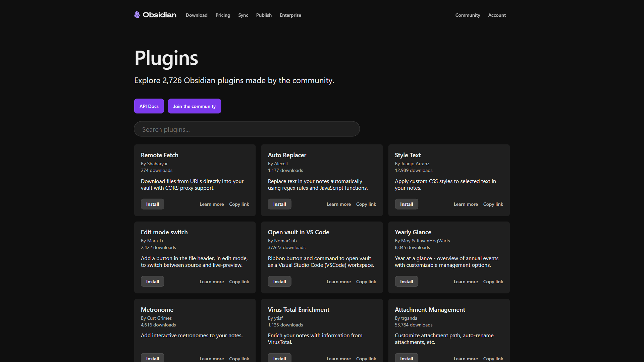Select Publish in the top navigation

[x=264, y=15]
